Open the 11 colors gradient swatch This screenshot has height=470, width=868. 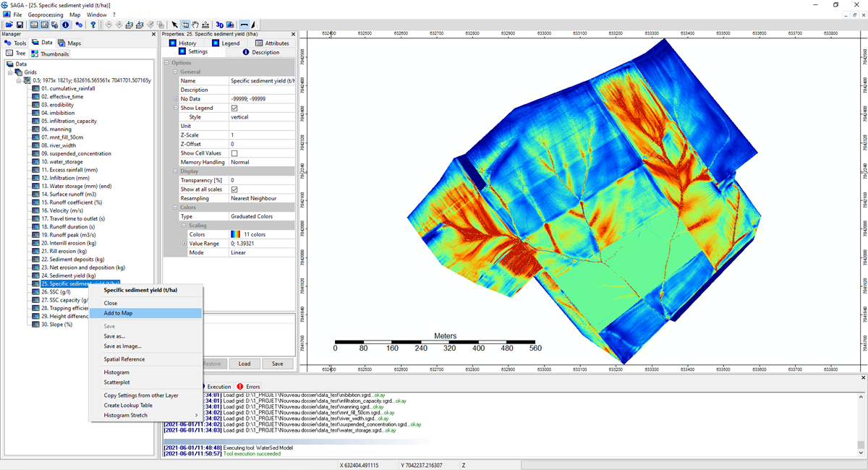pyautogui.click(x=237, y=234)
